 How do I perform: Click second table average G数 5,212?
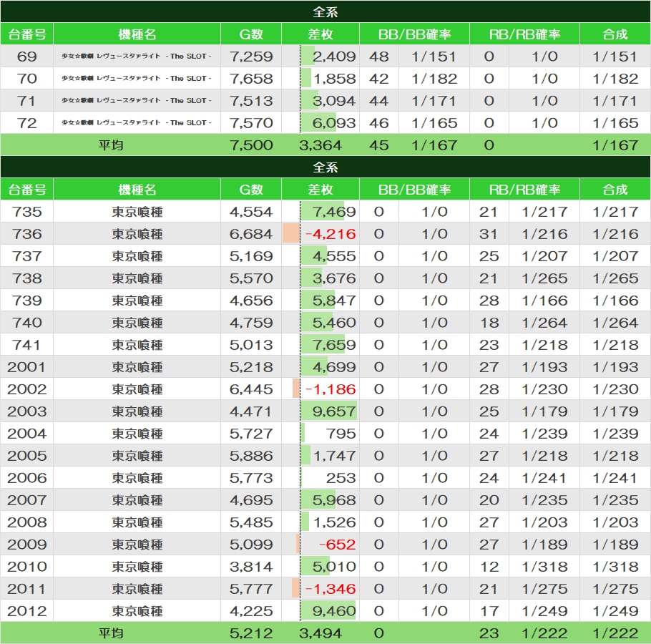coord(251,633)
